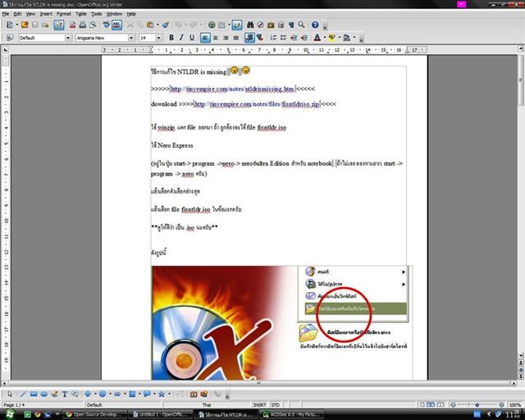Toggle Bold formatting

point(171,38)
